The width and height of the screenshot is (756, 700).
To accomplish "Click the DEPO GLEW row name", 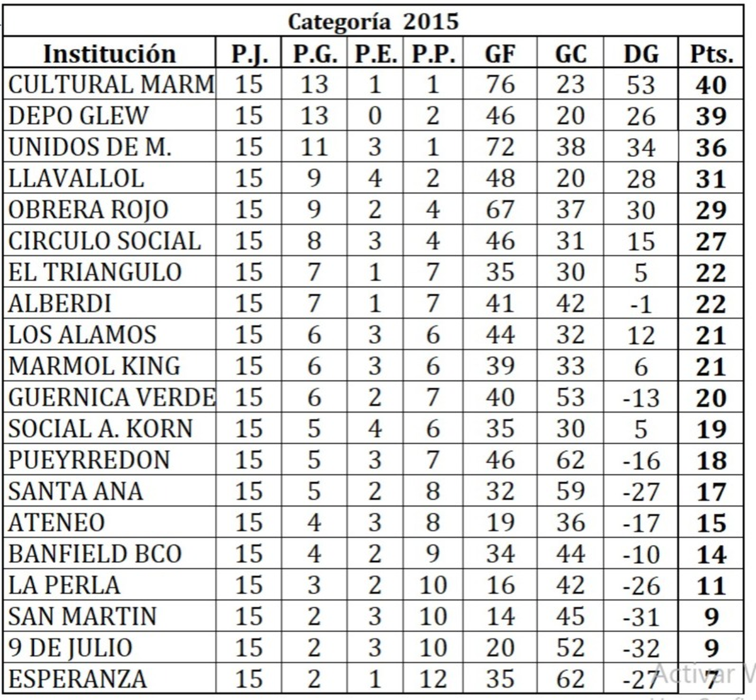I will [x=110, y=116].
